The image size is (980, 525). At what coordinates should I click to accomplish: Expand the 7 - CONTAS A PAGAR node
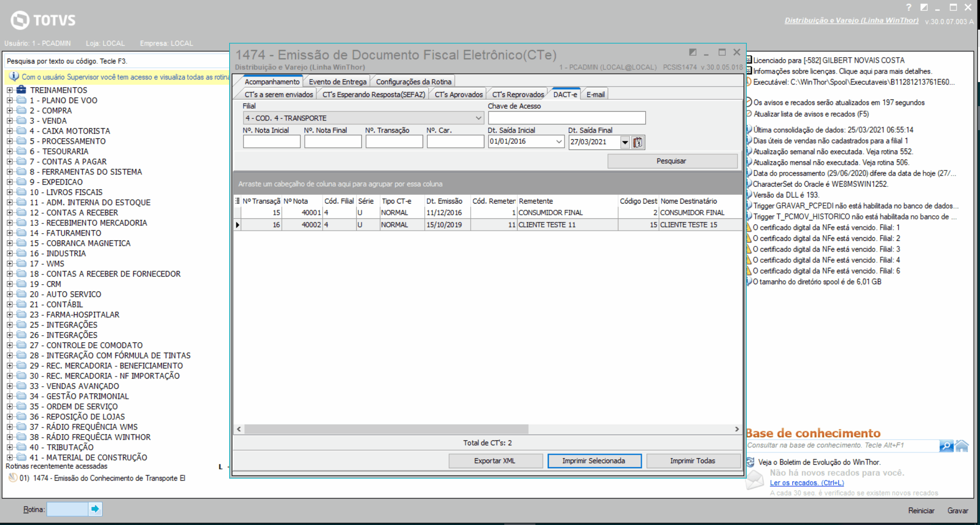point(10,162)
